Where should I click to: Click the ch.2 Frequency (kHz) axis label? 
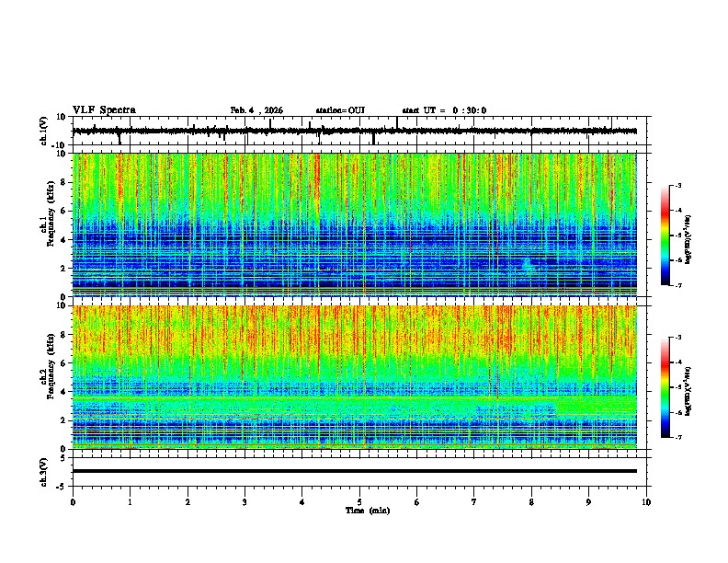pos(47,366)
